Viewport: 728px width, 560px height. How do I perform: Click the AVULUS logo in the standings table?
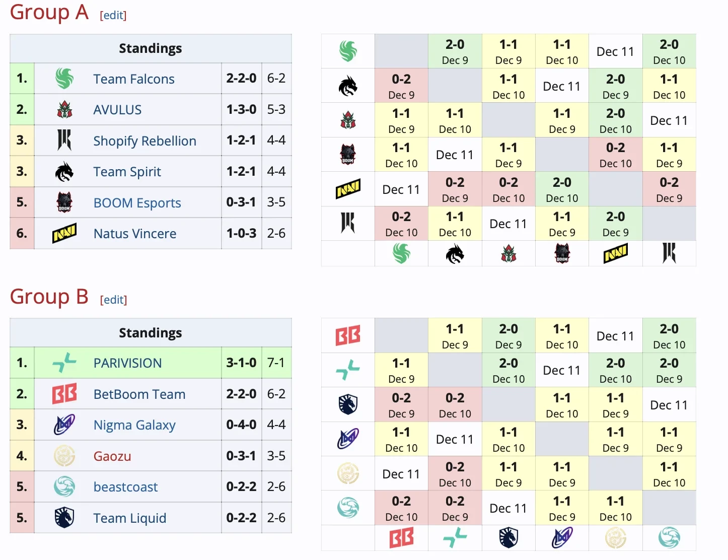tap(64, 110)
